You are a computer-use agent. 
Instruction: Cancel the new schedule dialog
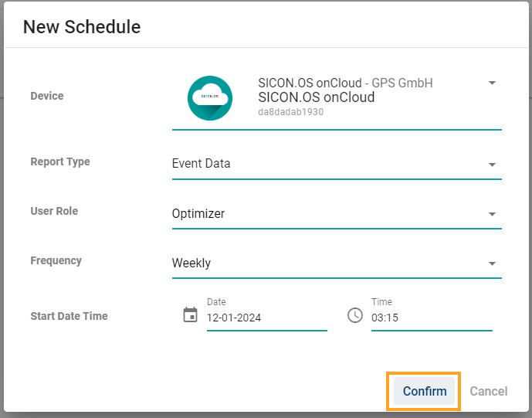(488, 391)
